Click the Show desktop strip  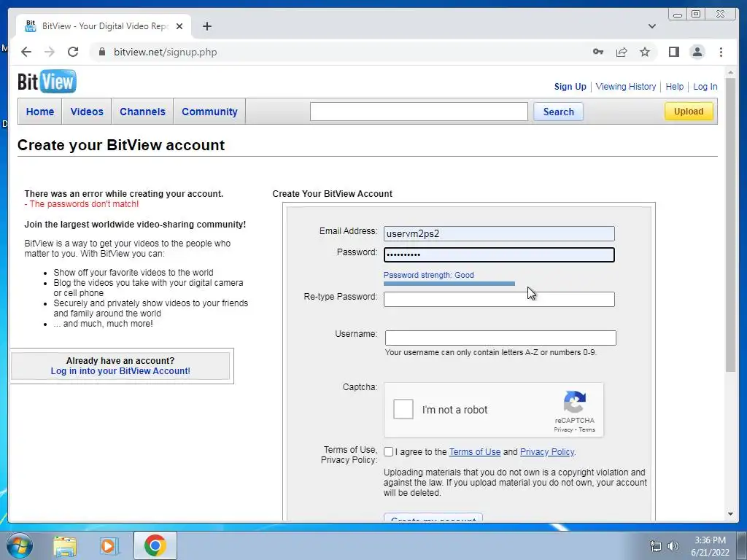click(741, 545)
